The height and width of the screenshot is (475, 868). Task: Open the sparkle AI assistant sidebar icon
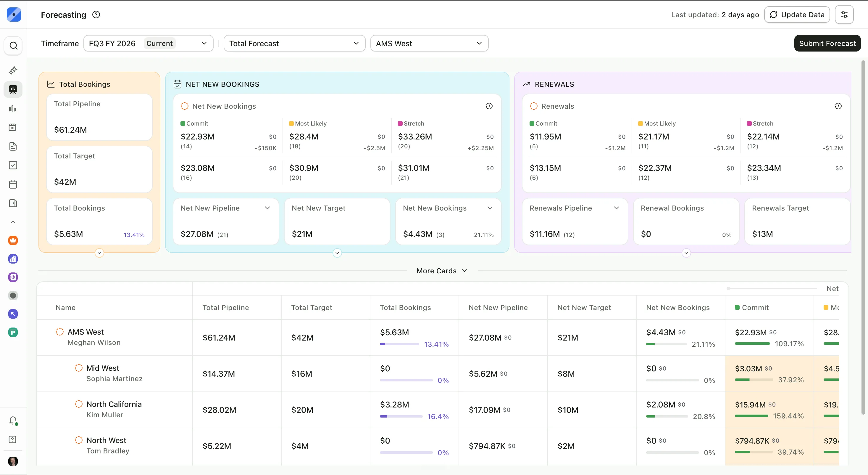[13, 70]
